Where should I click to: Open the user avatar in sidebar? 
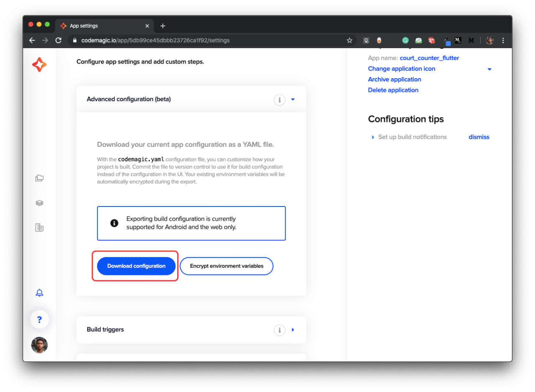[x=39, y=345]
